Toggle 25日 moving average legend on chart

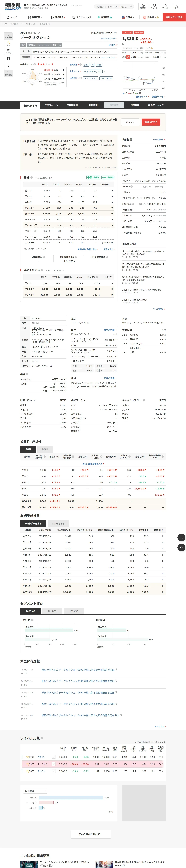[x=131, y=93]
